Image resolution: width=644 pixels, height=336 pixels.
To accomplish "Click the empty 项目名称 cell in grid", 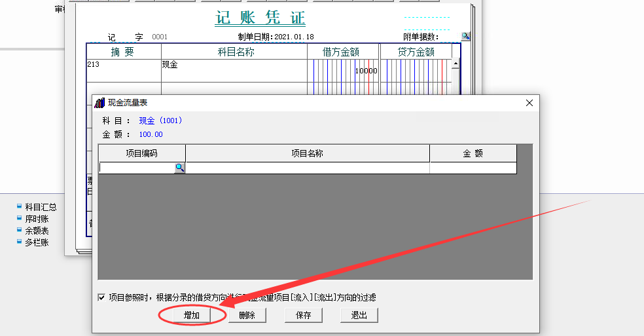I will click(x=308, y=168).
